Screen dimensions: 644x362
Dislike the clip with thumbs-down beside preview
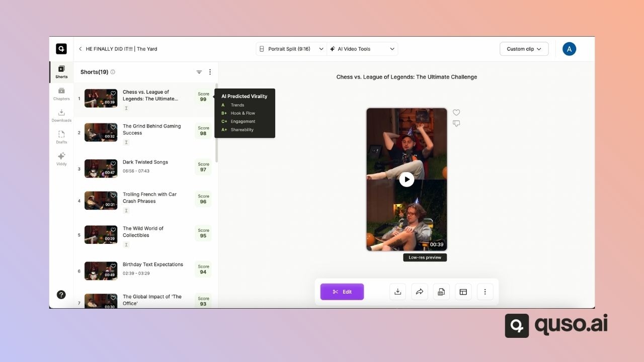tap(456, 124)
